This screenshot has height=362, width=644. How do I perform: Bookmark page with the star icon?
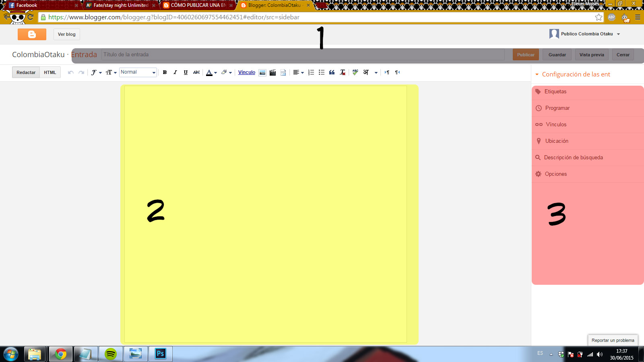(599, 17)
